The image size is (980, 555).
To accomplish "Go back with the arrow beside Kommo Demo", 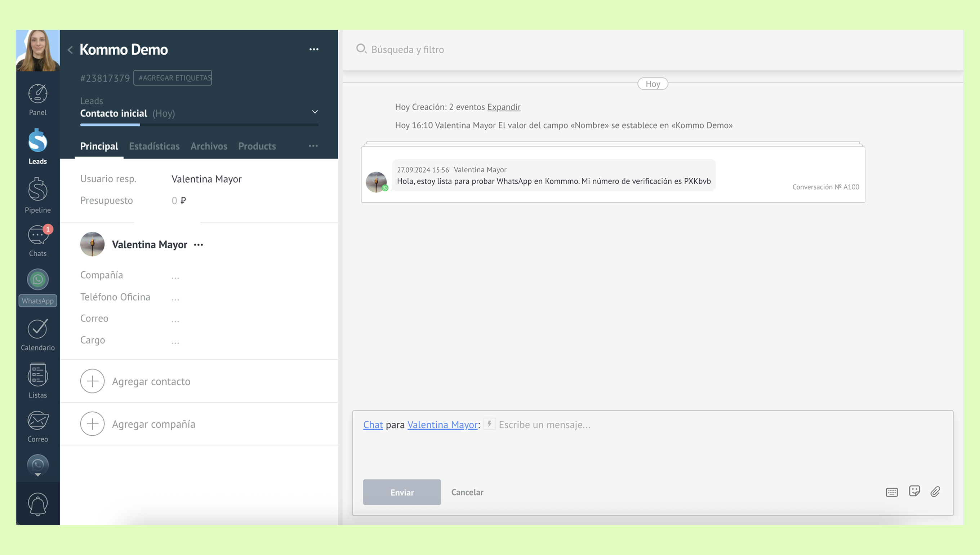I will tap(70, 50).
